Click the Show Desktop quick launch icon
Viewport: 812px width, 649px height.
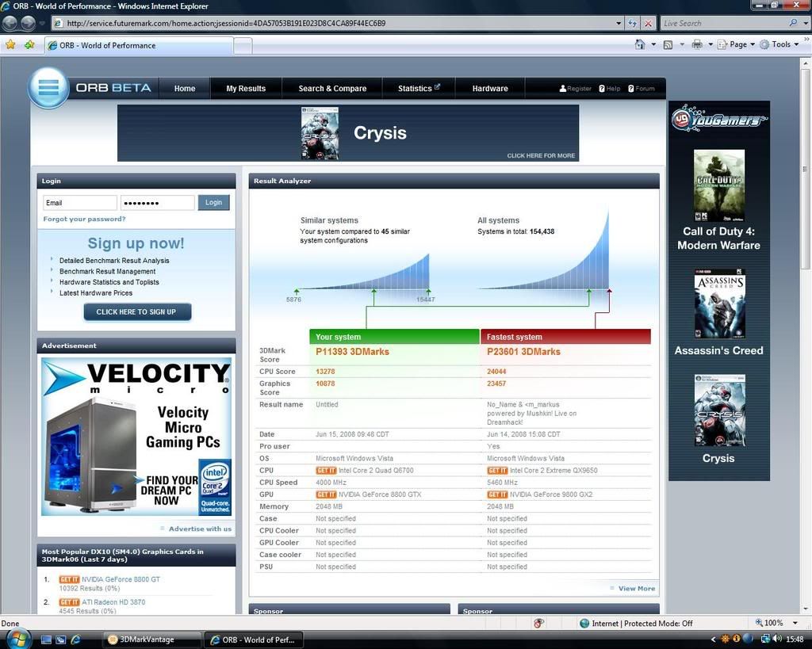(46, 639)
